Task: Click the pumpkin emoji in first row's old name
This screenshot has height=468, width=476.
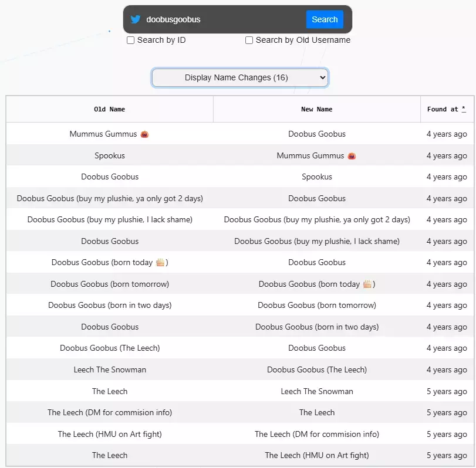Action: 144,134
